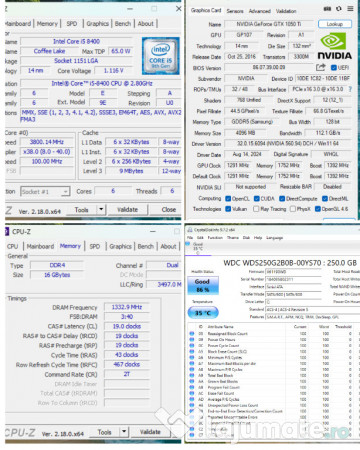Click the GPU Name field showing GTX 1050 Ti

(x=269, y=24)
